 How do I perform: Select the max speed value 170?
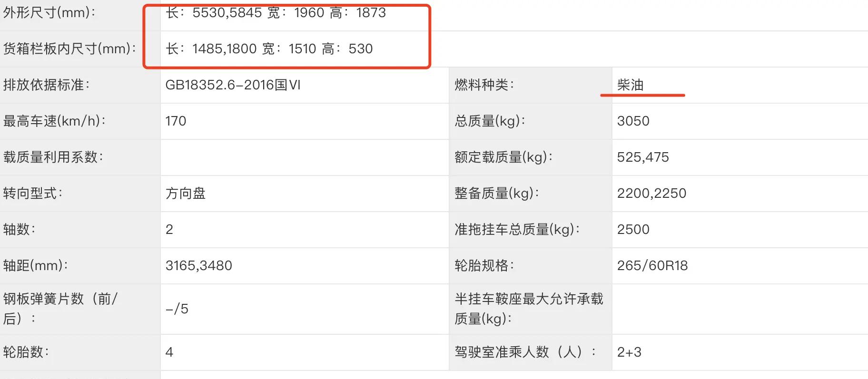(176, 121)
